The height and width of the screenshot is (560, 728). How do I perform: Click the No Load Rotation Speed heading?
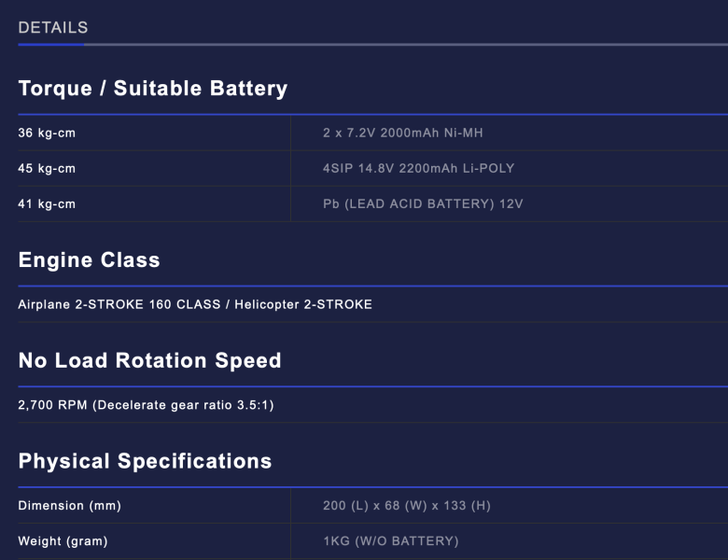[x=149, y=360]
